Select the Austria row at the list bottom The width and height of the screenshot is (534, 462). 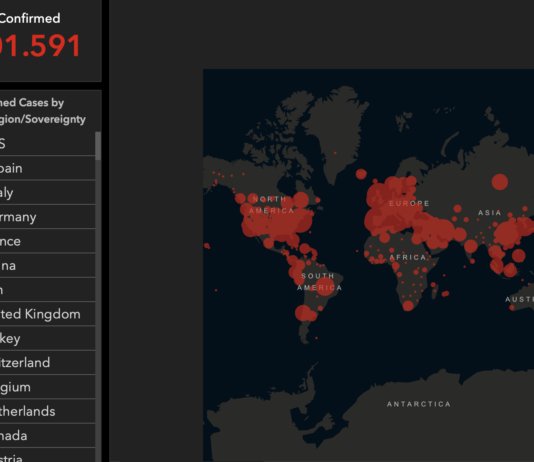pyautogui.click(x=47, y=456)
